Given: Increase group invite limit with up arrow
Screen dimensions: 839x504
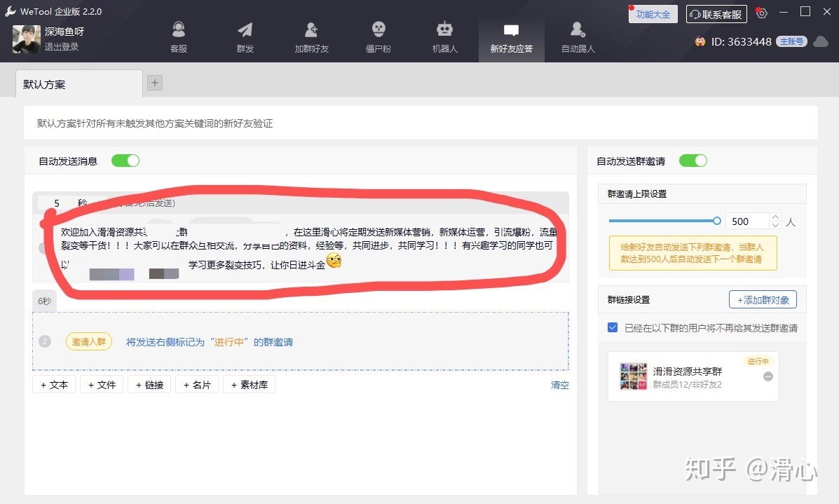Looking at the screenshot, I should point(775,217).
